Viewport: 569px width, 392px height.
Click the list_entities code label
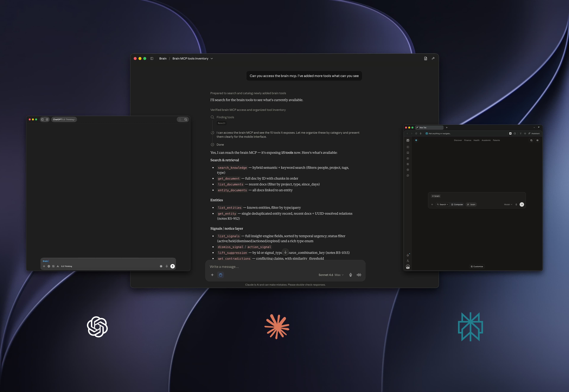230,208
